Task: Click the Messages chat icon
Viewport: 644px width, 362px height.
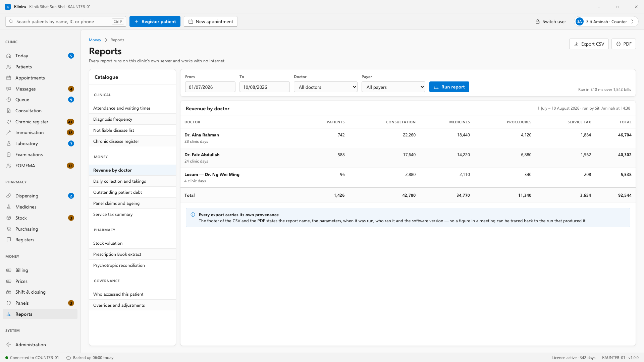Action: coord(9,89)
